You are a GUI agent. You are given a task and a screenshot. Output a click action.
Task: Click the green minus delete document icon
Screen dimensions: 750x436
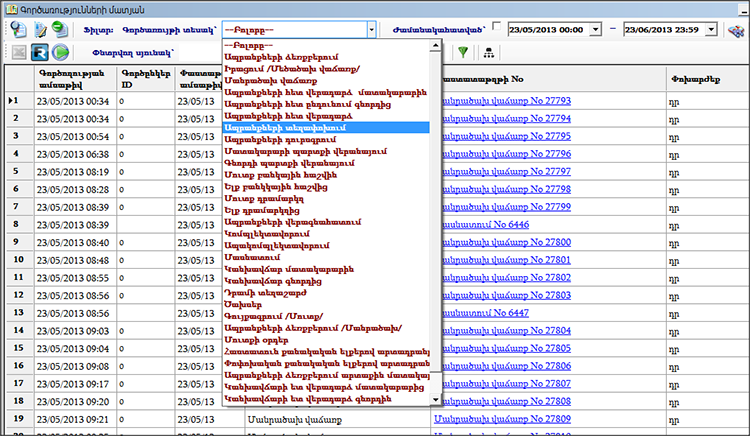point(60,30)
